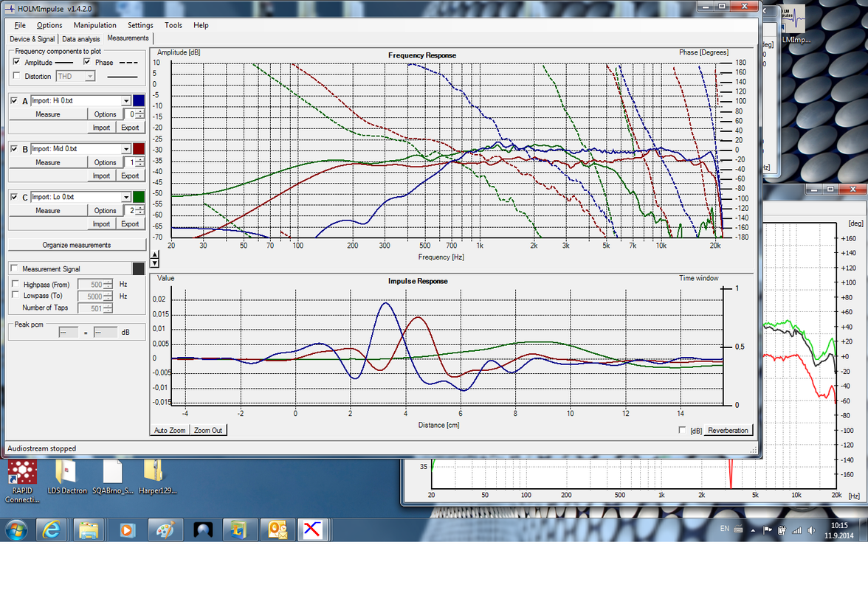Image resolution: width=868 pixels, height=590 pixels.
Task: Open the HOLMImpulse desktop icon at top right
Action: [796, 25]
